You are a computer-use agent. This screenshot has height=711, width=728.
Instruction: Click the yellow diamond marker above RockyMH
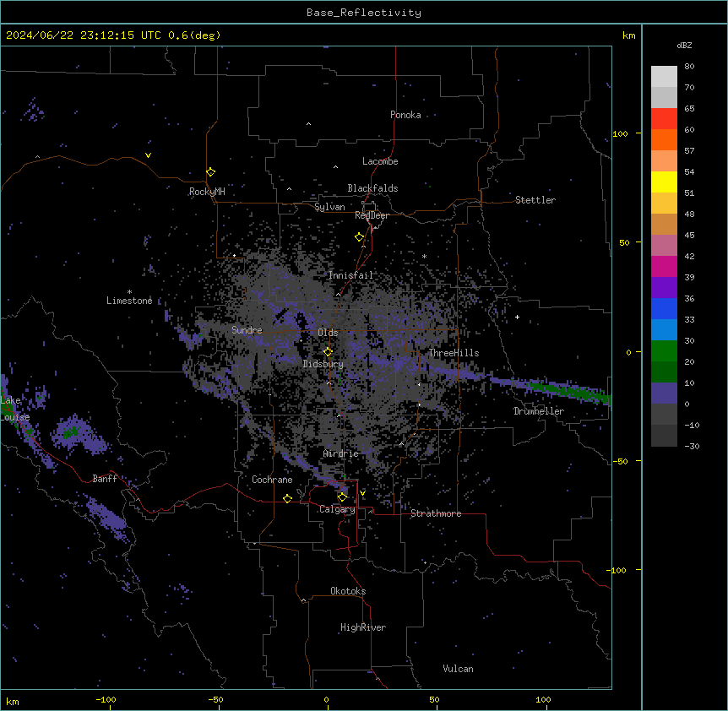point(211,172)
